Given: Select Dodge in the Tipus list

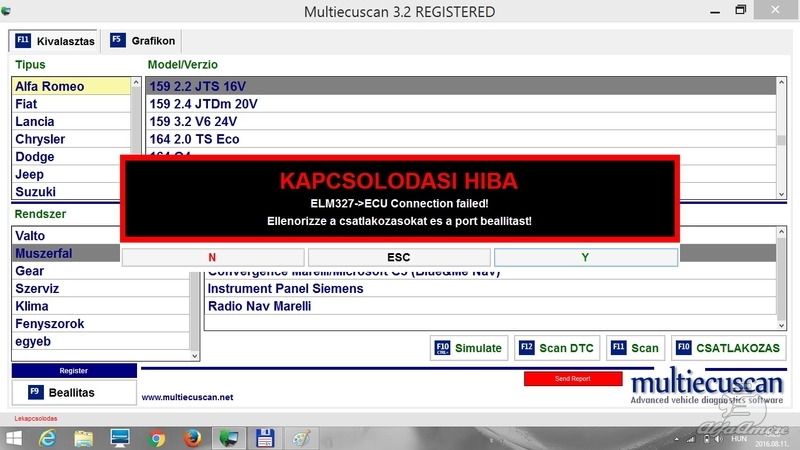Looking at the screenshot, I should pyautogui.click(x=66, y=157).
